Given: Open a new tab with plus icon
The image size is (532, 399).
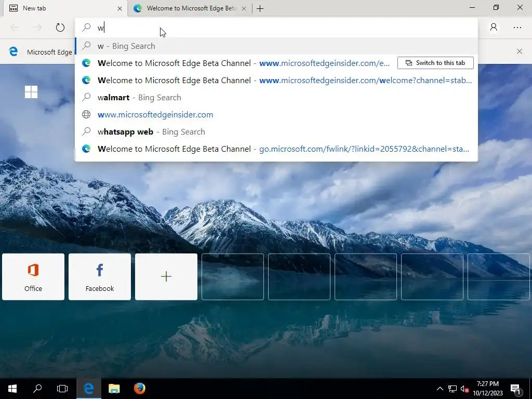Looking at the screenshot, I should pyautogui.click(x=260, y=8).
